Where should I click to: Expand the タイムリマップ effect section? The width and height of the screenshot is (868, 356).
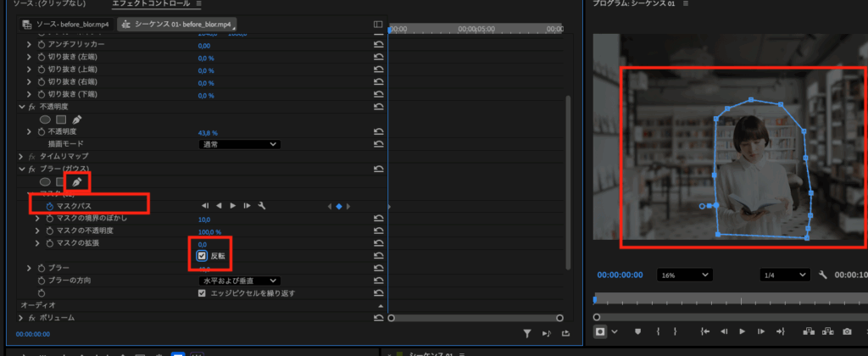[21, 157]
